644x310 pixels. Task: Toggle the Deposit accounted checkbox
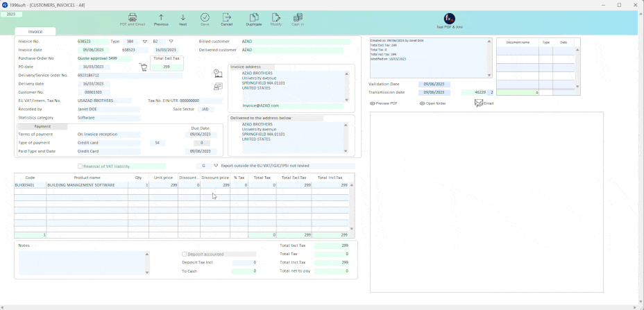pyautogui.click(x=185, y=254)
